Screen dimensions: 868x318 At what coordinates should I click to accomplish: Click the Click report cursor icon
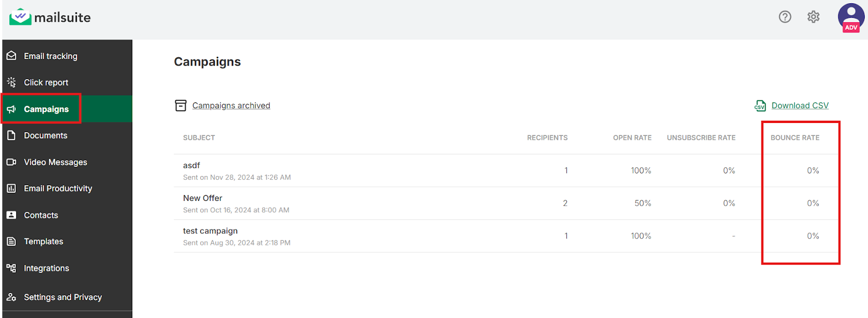point(11,82)
